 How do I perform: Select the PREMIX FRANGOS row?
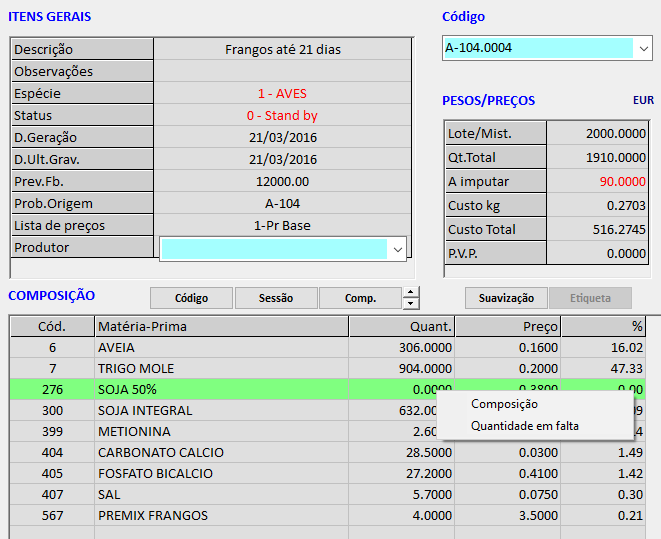(x=220, y=515)
